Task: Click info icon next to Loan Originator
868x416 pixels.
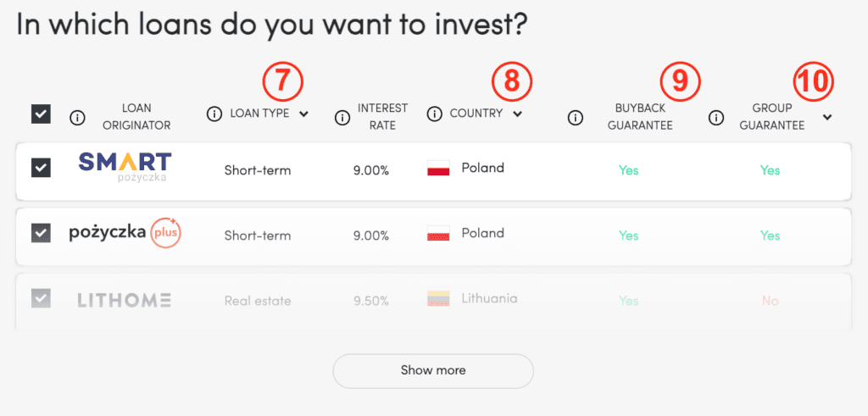Action: click(77, 117)
